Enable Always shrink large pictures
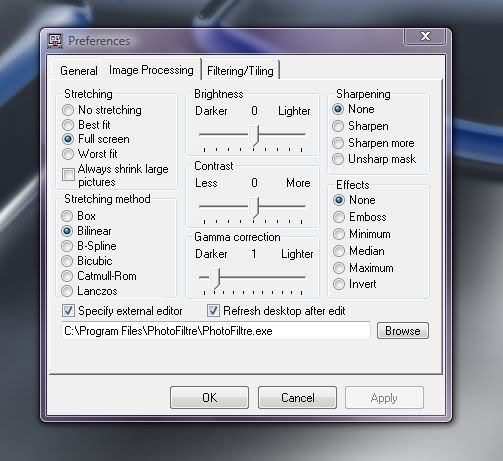 pos(68,174)
